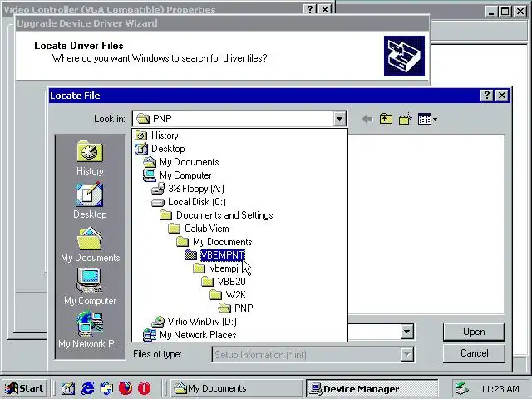Launch Internet Explorer from quick launch
The height and width of the screenshot is (399, 532).
tap(87, 388)
